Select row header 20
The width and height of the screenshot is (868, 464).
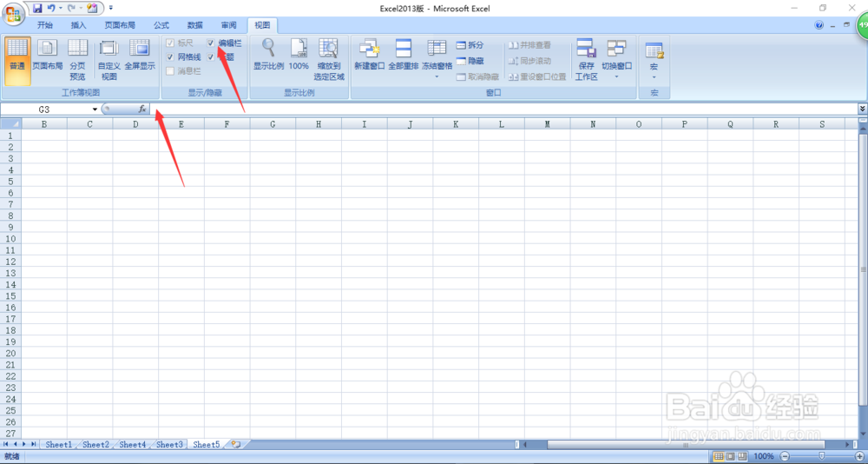tap(10, 354)
